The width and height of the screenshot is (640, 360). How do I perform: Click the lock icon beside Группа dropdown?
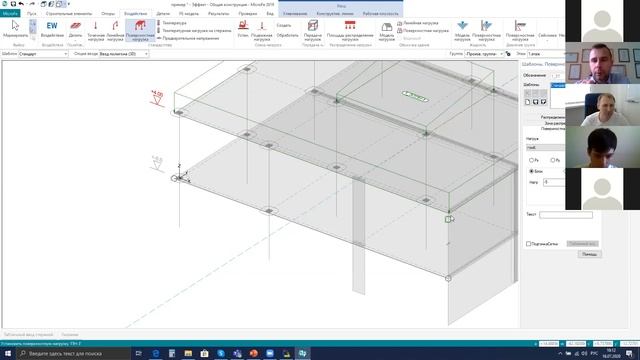(508, 54)
